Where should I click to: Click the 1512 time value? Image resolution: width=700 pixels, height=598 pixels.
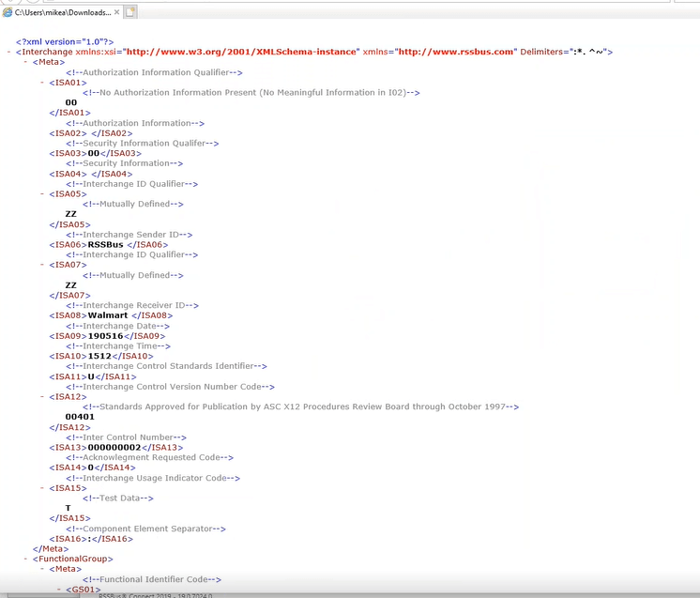[x=99, y=356]
